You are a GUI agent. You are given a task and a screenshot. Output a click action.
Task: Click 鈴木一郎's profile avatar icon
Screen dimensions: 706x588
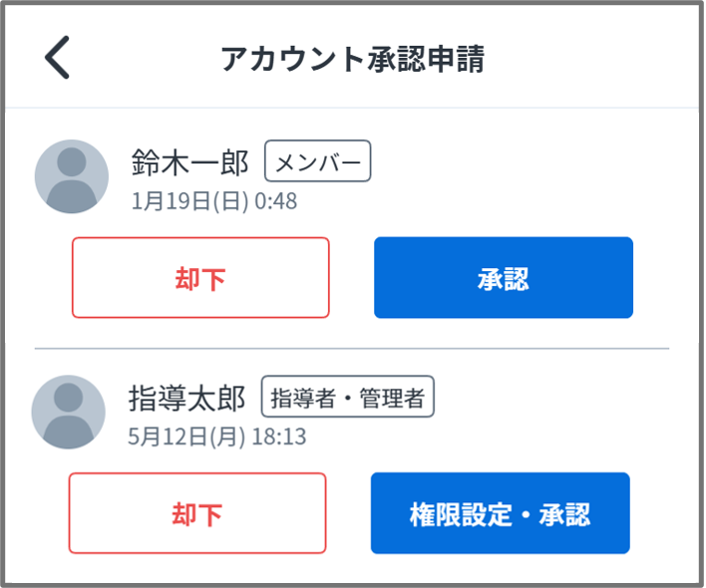(x=71, y=176)
